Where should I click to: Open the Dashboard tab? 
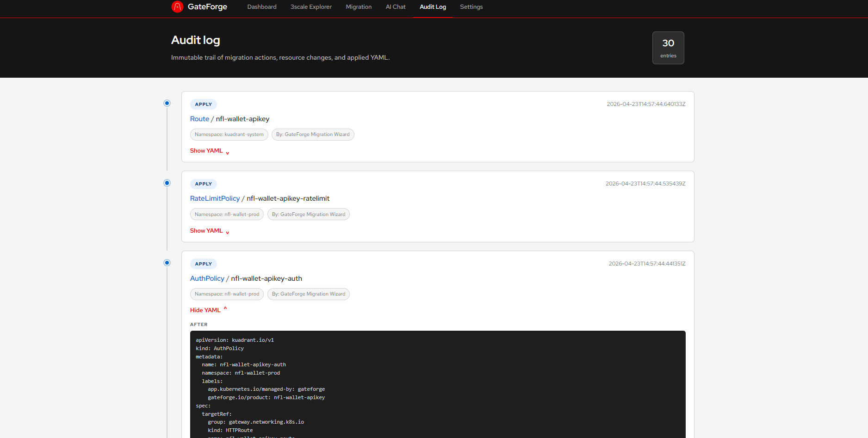tap(262, 7)
